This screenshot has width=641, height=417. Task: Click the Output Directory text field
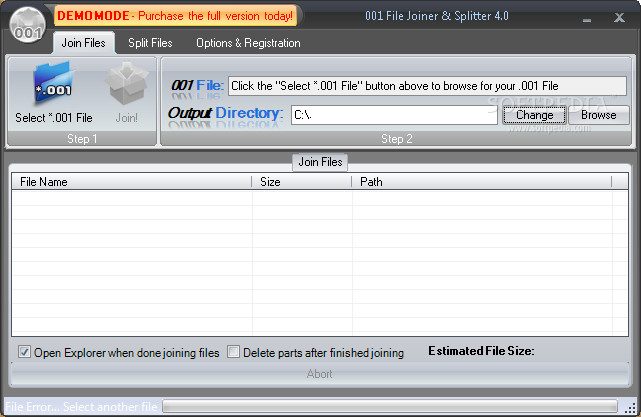[x=394, y=115]
